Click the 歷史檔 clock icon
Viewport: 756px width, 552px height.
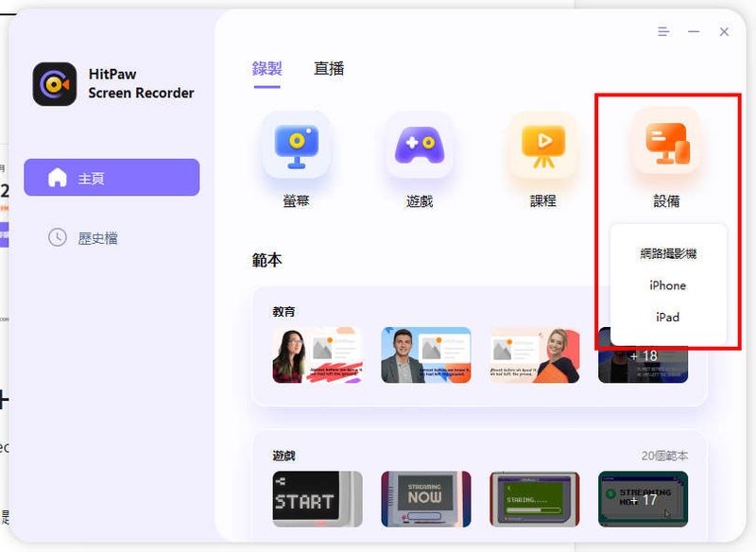(x=58, y=237)
